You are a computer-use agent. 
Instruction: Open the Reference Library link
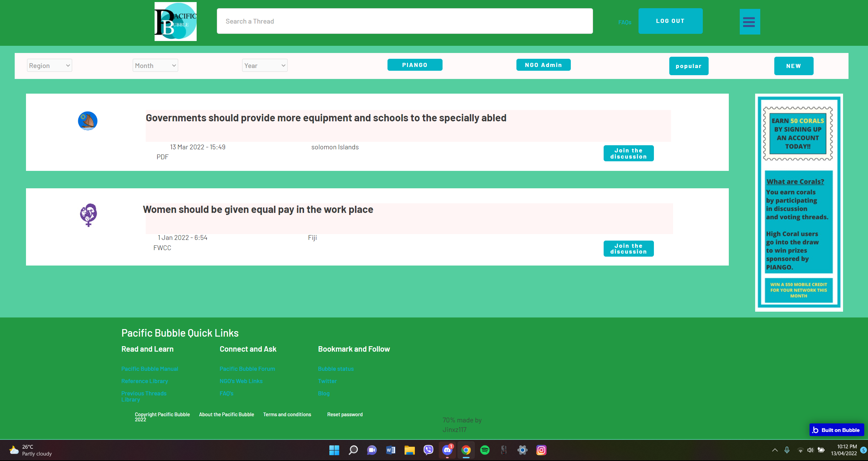(x=144, y=381)
